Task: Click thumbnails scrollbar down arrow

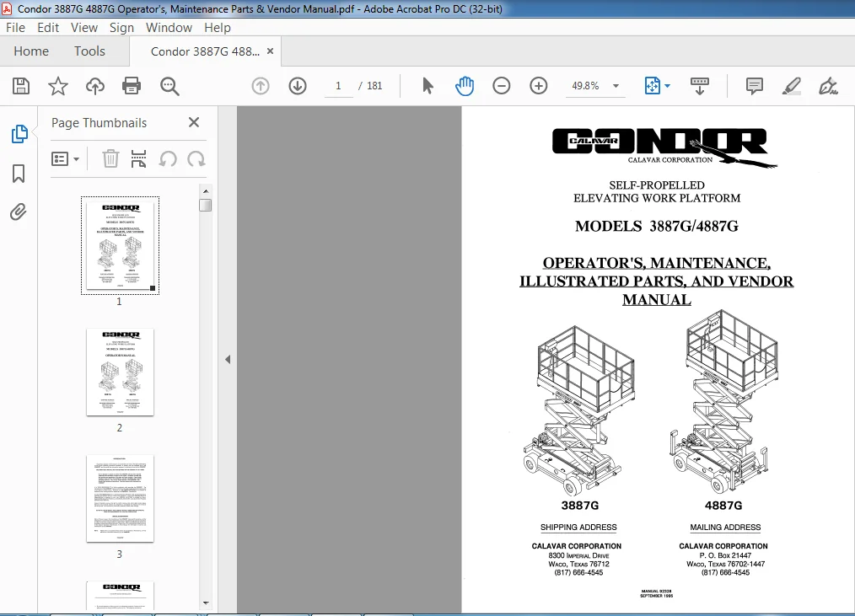Action: tap(206, 603)
